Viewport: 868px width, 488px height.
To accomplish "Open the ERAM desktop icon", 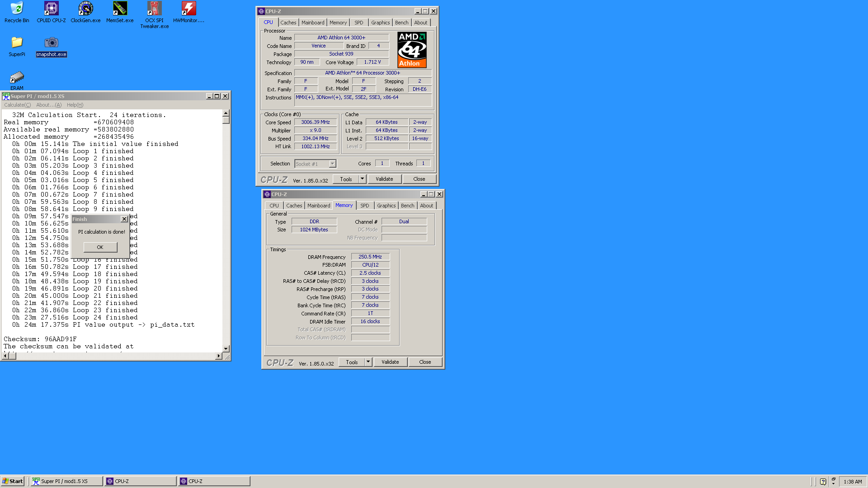I will [x=17, y=80].
